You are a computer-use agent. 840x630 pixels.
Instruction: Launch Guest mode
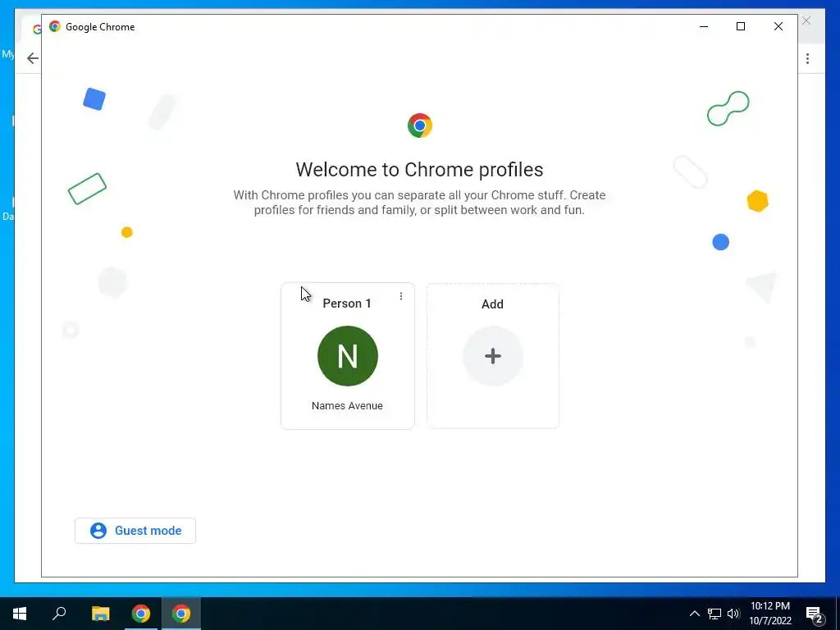click(135, 531)
